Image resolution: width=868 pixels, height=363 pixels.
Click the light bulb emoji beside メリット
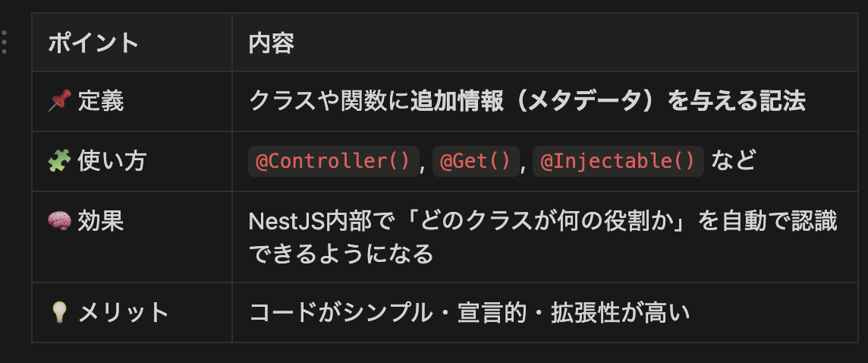(x=58, y=312)
